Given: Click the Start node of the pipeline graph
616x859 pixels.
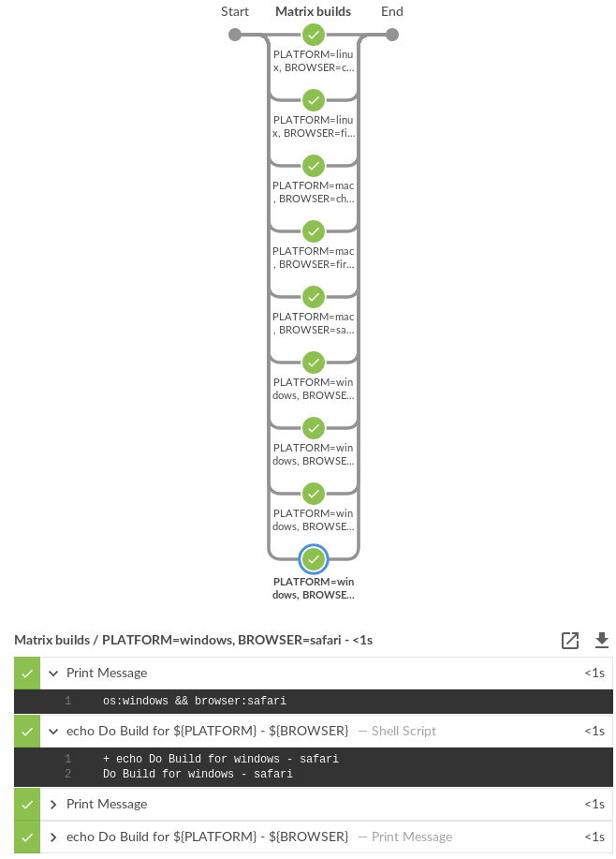Looking at the screenshot, I should click(235, 35).
